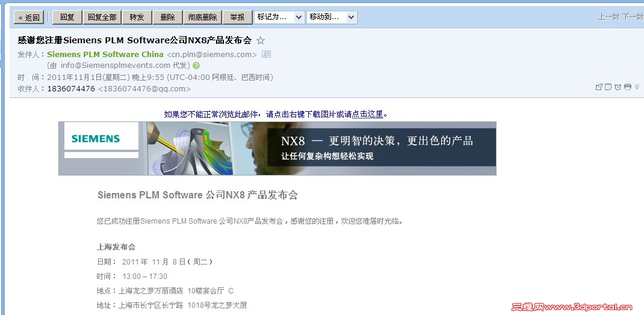Click the green help question mark icon
The height and width of the screenshot is (315, 644).
pyautogui.click(x=196, y=65)
